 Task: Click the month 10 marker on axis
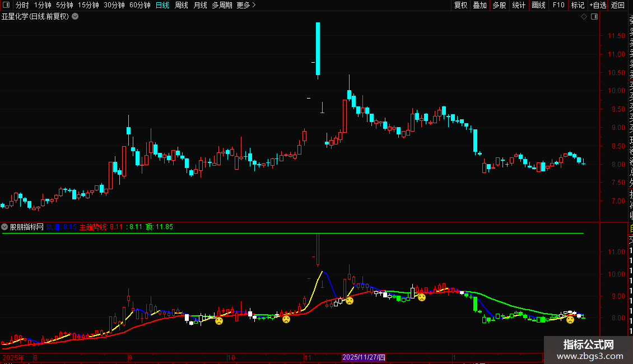pyautogui.click(x=231, y=357)
